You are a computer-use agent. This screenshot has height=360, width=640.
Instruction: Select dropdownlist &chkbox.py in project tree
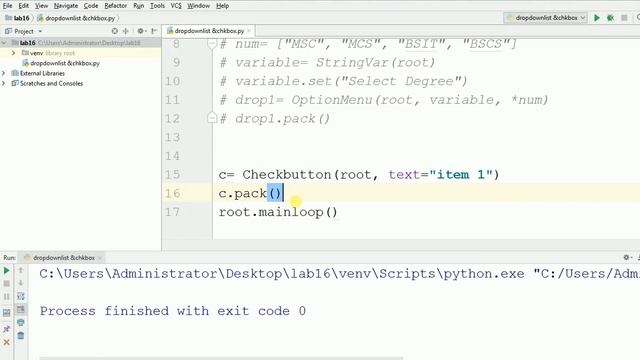pos(61,63)
